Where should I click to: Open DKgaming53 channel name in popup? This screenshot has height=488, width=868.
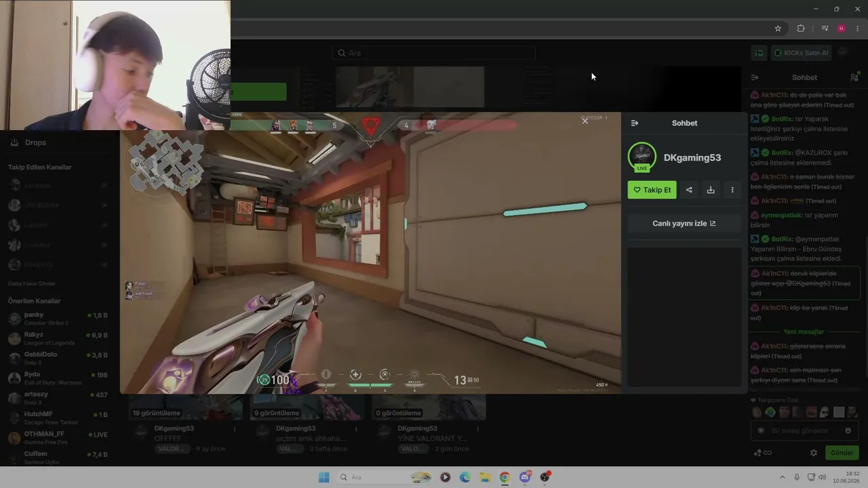click(692, 158)
